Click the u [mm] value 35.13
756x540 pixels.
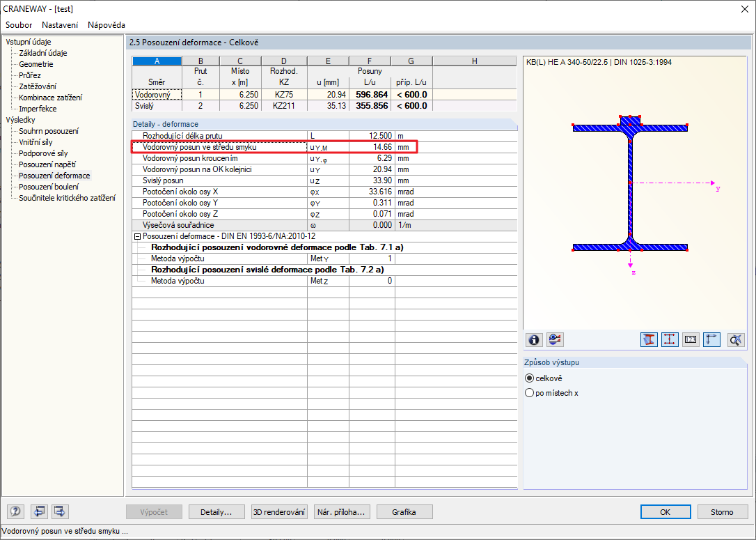[x=329, y=106]
